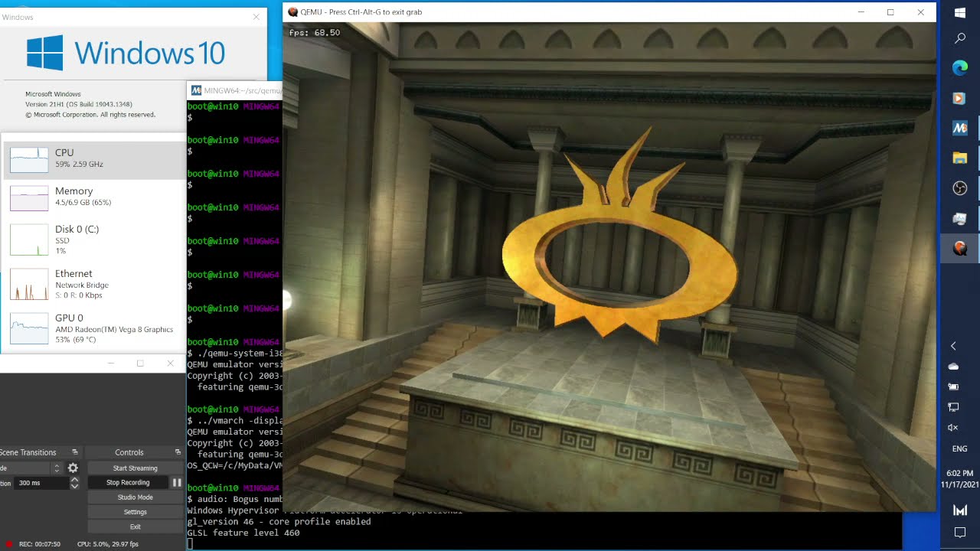Click CPU: 5.0%, 29.97 fps status
This screenshot has width=980, height=551.
[x=108, y=544]
